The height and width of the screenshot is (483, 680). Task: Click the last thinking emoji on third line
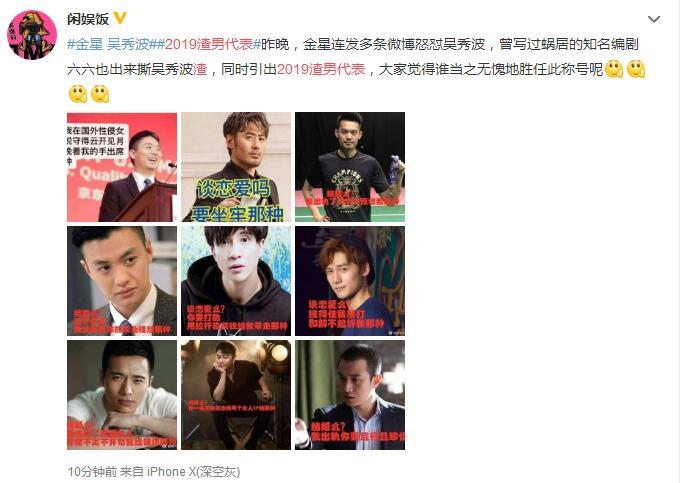(100, 94)
